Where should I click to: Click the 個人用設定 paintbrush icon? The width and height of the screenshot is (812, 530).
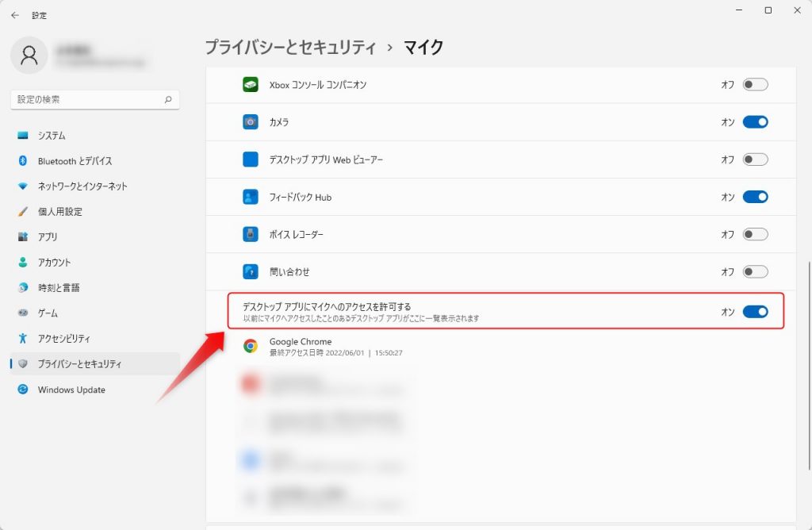pyautogui.click(x=23, y=211)
